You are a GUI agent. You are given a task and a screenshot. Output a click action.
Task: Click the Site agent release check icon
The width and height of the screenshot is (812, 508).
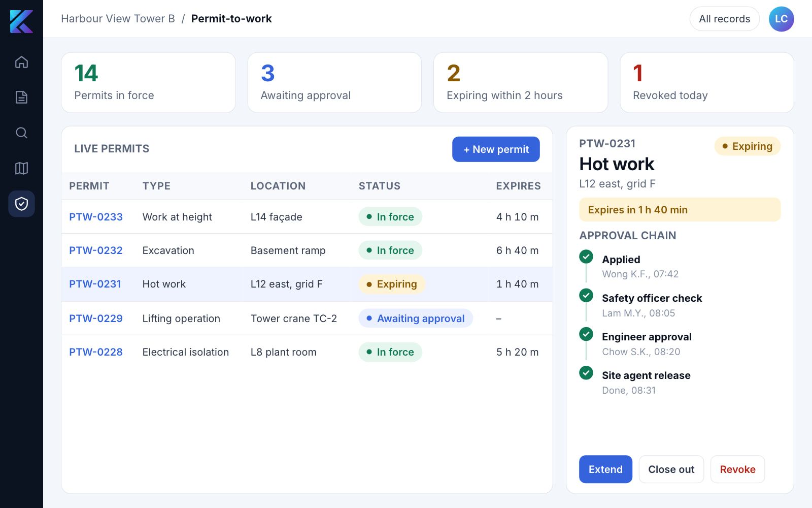pyautogui.click(x=586, y=372)
